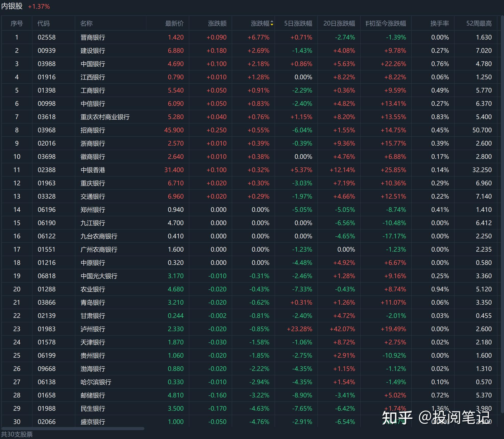Select 江西银行 in the list
504x439 pixels.
(93, 77)
